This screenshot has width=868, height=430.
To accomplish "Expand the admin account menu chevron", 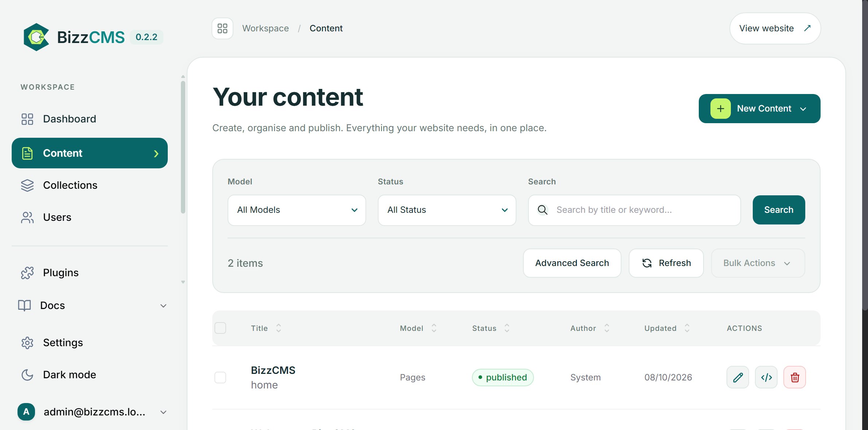I will 163,412.
